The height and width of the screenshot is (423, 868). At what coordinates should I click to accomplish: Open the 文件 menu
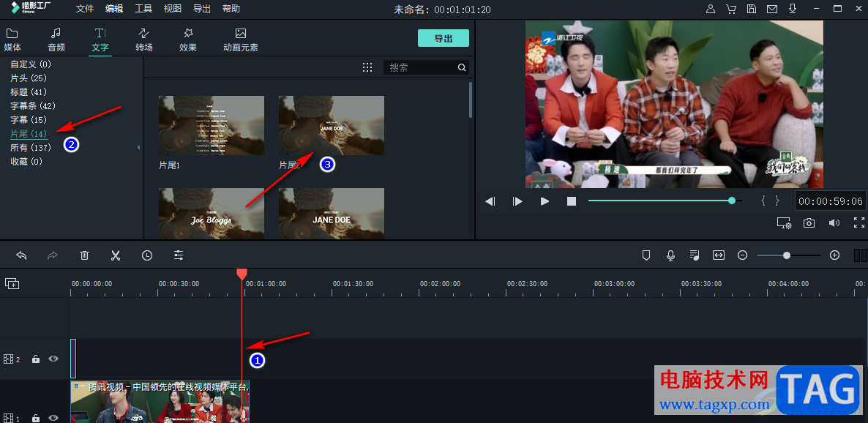tap(85, 9)
